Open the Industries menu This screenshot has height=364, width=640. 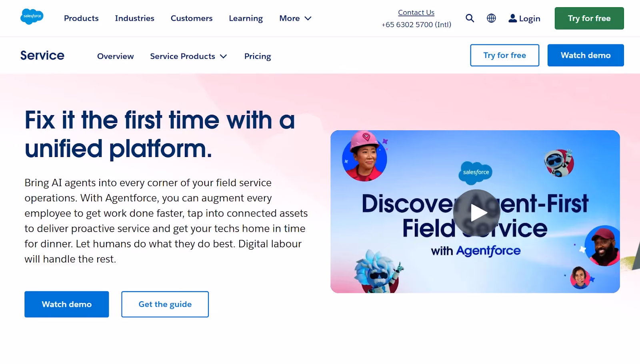click(134, 18)
